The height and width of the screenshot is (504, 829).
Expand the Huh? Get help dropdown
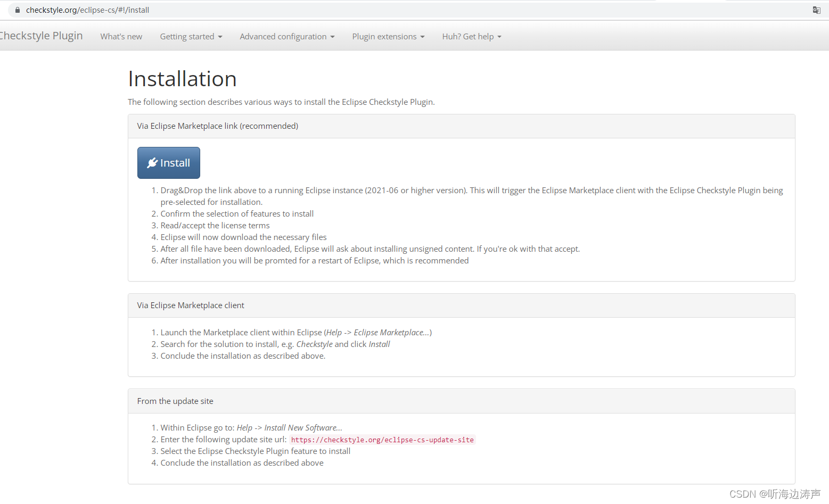[472, 37]
